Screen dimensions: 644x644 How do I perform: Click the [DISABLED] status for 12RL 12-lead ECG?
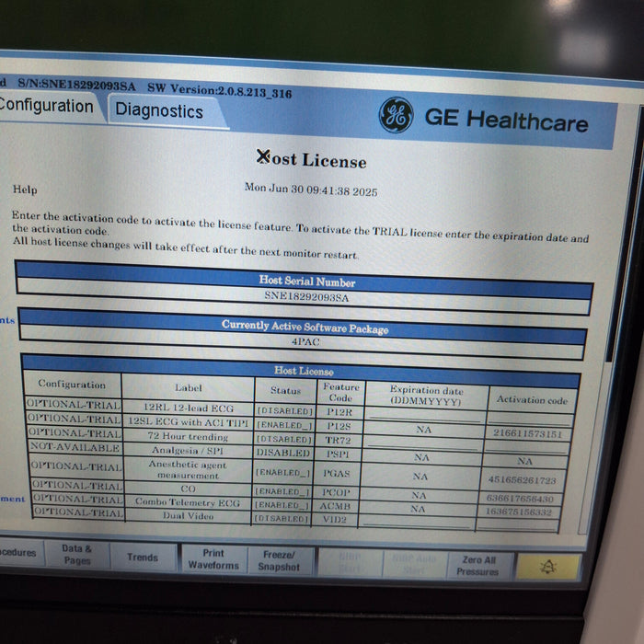point(285,410)
